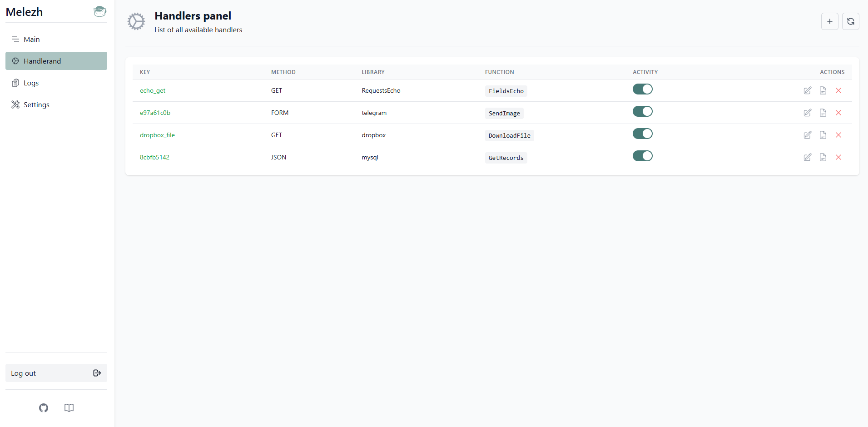The width and height of the screenshot is (868, 427).
Task: Click the GetRecords function tag
Action: pyautogui.click(x=506, y=158)
